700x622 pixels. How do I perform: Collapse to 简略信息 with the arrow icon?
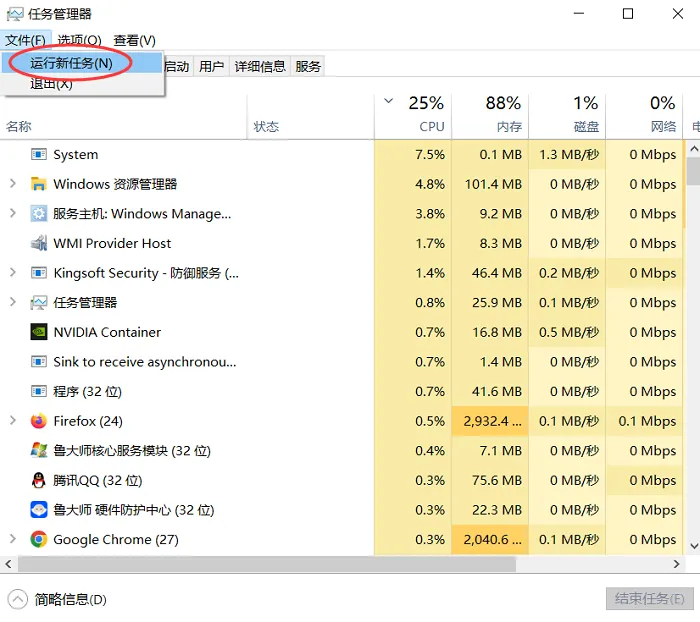(x=18, y=599)
